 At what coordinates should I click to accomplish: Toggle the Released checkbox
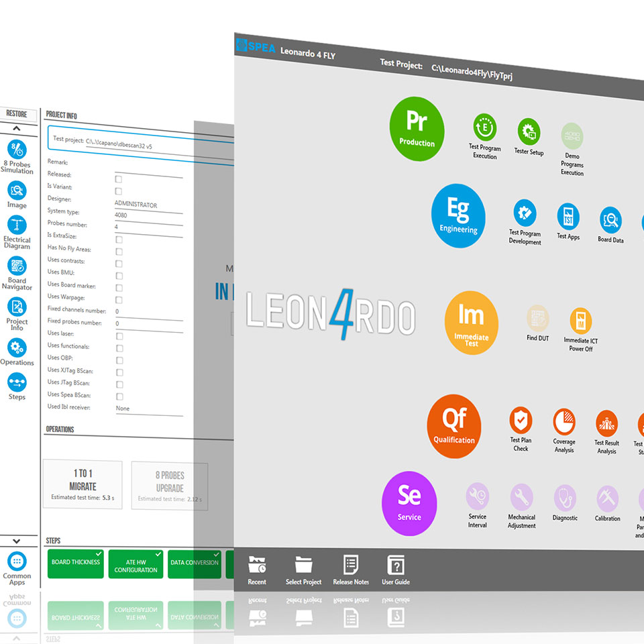click(x=119, y=179)
